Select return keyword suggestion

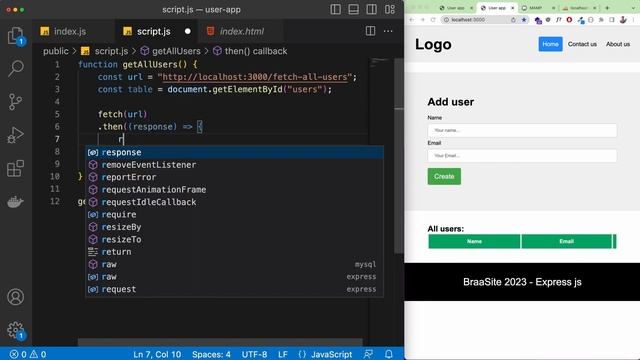(234, 252)
